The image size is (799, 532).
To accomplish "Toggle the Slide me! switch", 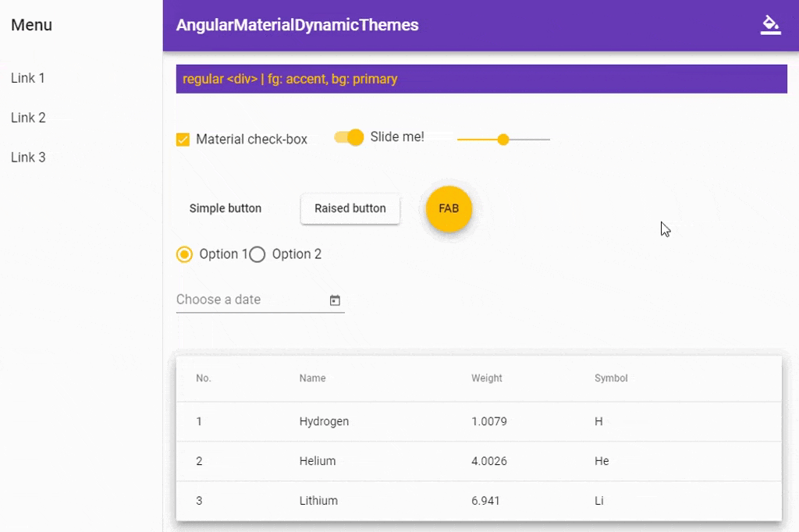I will [x=349, y=137].
